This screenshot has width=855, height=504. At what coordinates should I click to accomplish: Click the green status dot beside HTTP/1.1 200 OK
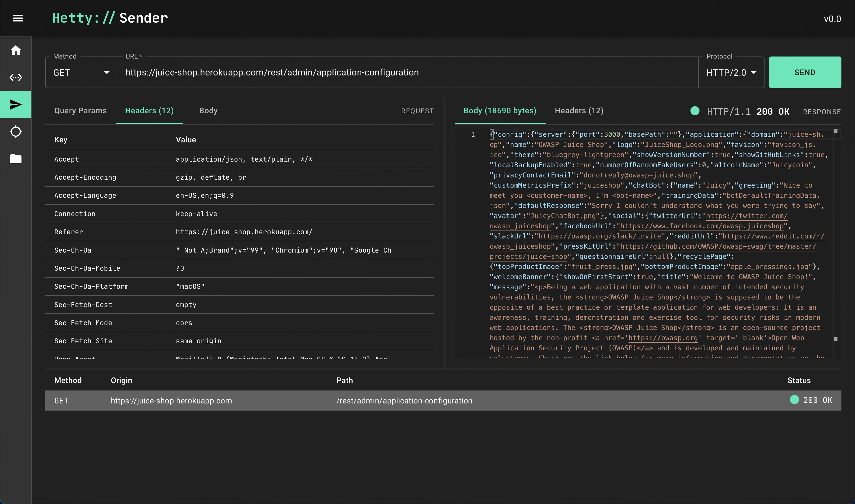[x=695, y=111]
